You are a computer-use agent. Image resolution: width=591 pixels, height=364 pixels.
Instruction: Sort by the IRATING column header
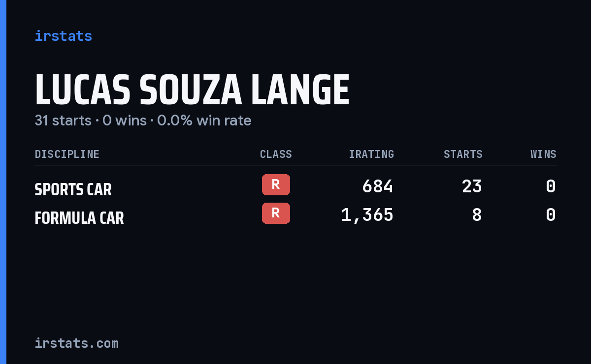(x=371, y=154)
